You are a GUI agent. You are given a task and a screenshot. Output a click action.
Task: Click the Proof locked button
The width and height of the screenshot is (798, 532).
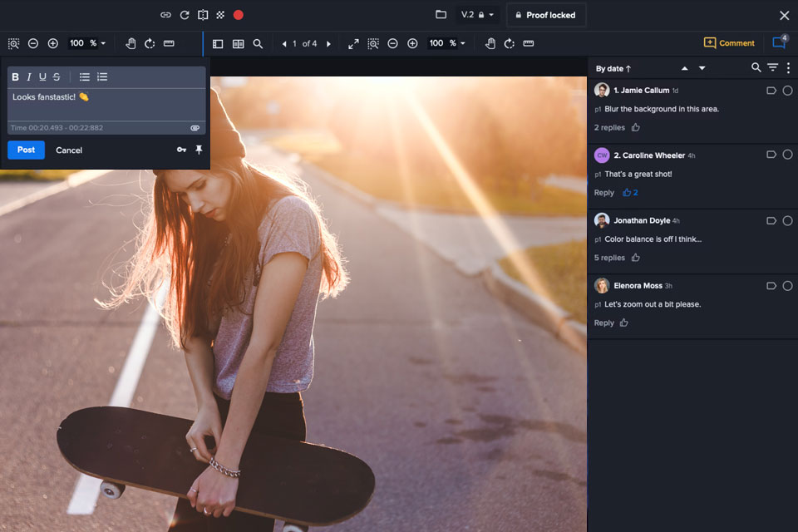[546, 15]
